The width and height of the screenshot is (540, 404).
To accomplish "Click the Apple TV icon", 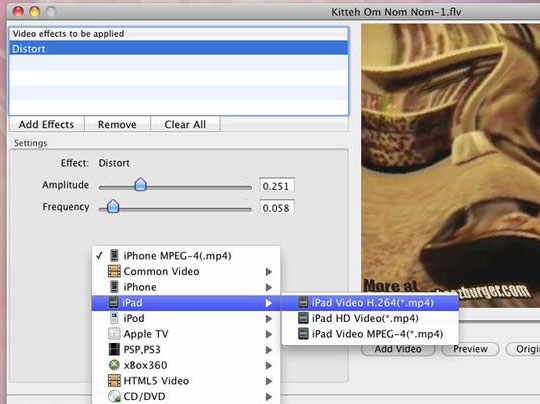I will point(114,334).
